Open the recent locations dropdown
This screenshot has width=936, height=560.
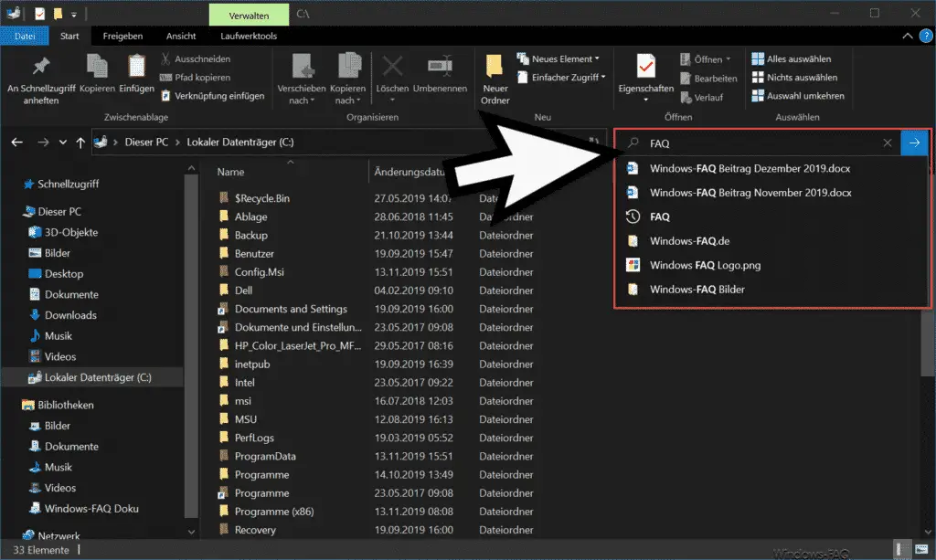[x=63, y=143]
